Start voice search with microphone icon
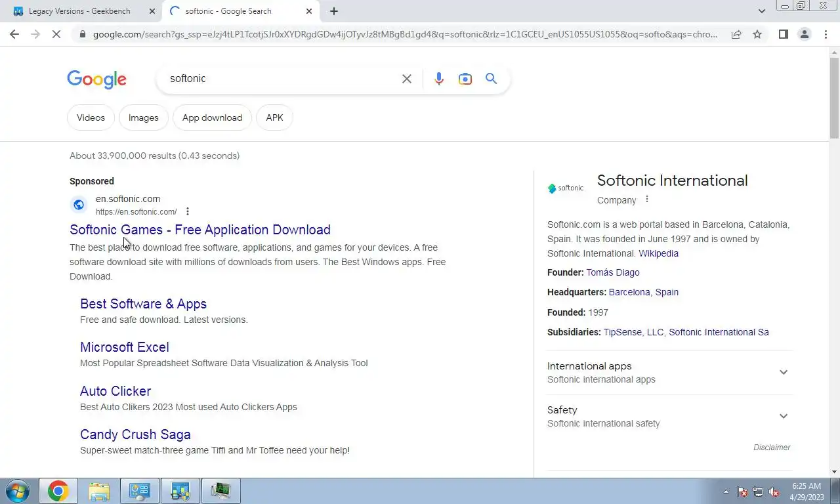The width and height of the screenshot is (840, 504). coord(439,79)
